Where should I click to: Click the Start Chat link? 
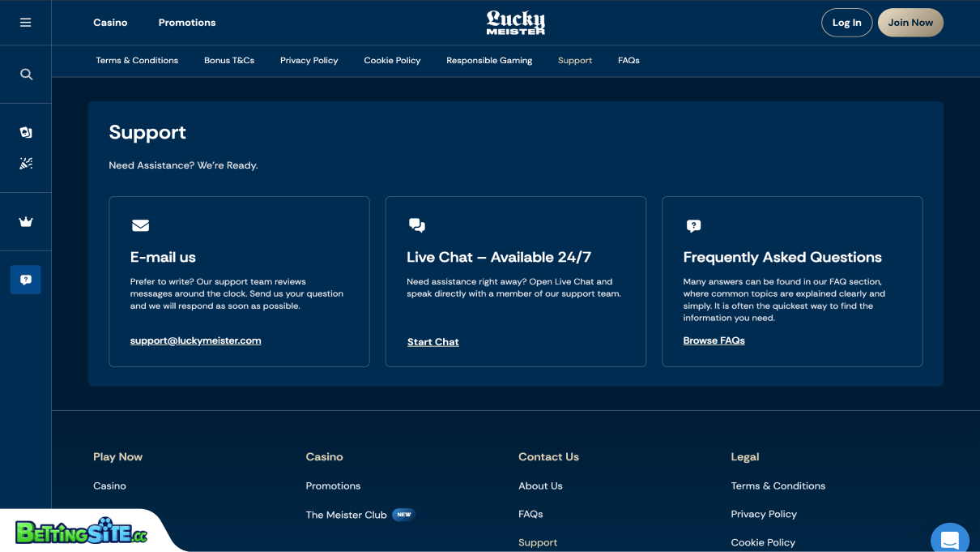[432, 342]
